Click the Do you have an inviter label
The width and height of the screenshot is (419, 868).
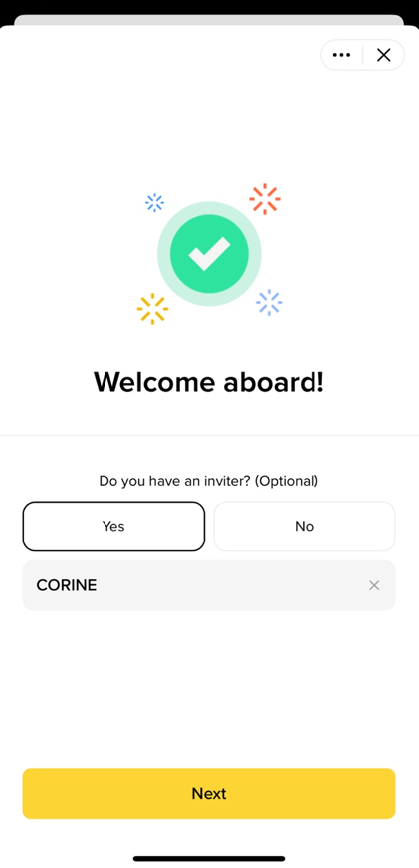pyautogui.click(x=209, y=481)
